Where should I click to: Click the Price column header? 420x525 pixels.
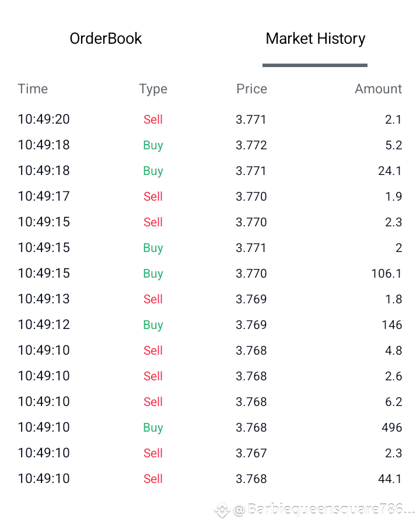coord(251,89)
